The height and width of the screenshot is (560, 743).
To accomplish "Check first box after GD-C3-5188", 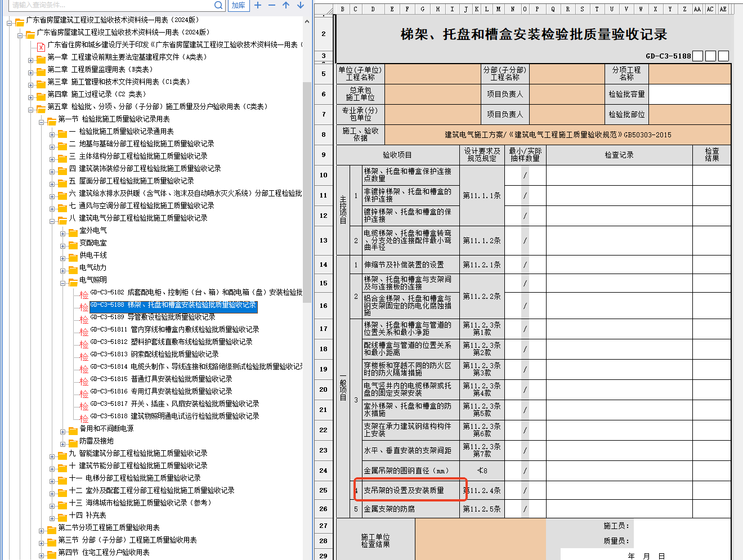I will click(x=697, y=56).
